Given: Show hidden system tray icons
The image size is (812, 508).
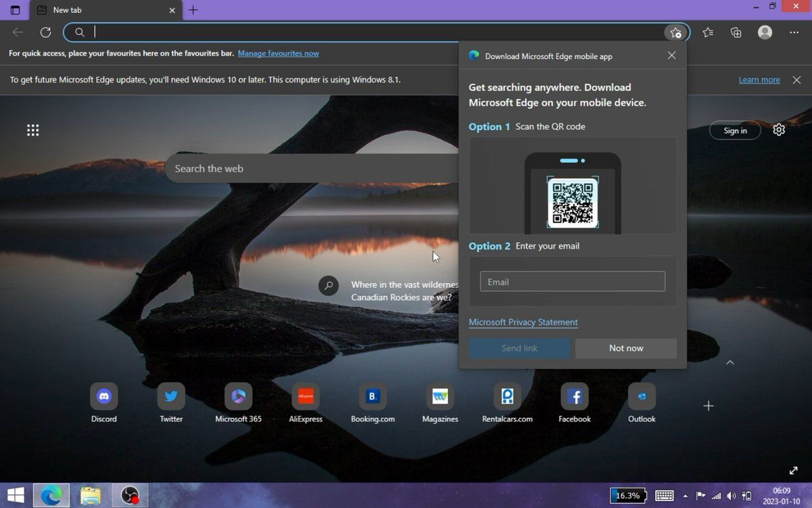Looking at the screenshot, I should coord(685,496).
